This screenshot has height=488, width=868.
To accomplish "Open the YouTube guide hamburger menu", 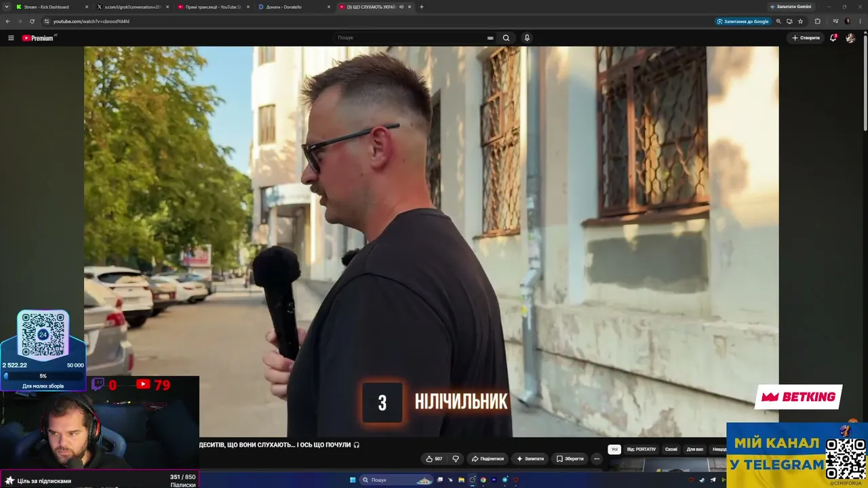I will click(11, 38).
